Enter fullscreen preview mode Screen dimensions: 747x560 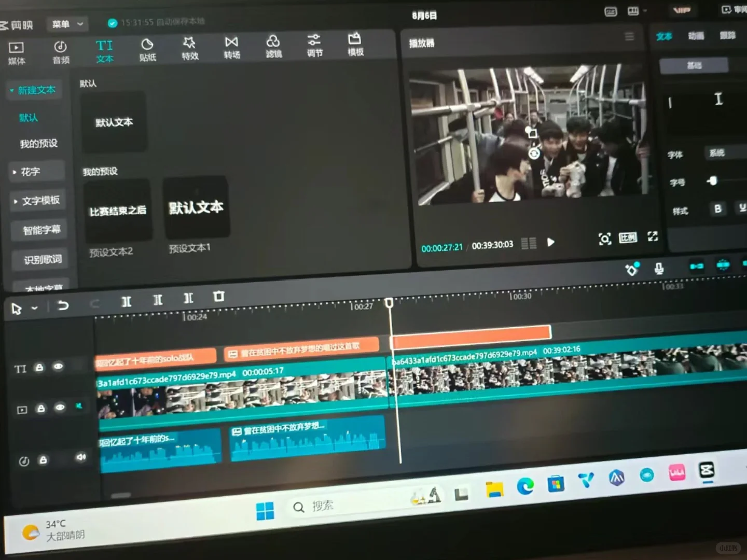(x=653, y=236)
